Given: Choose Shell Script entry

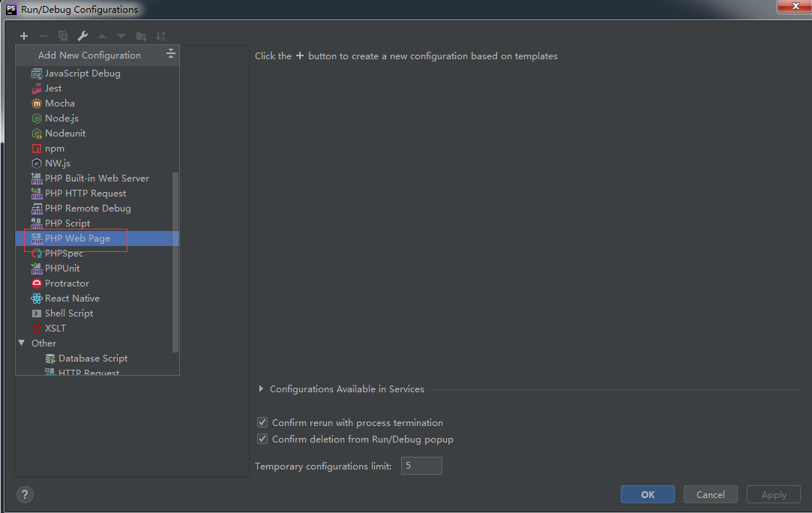Looking at the screenshot, I should coord(97,313).
